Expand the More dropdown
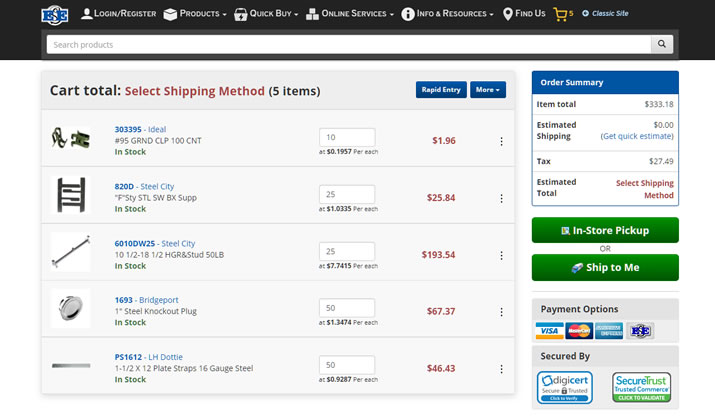Image resolution: width=715 pixels, height=420 pixels. pyautogui.click(x=488, y=90)
